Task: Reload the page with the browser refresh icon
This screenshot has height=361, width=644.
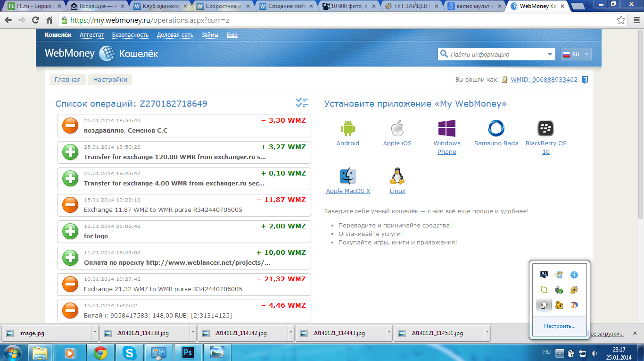Action: click(35, 20)
